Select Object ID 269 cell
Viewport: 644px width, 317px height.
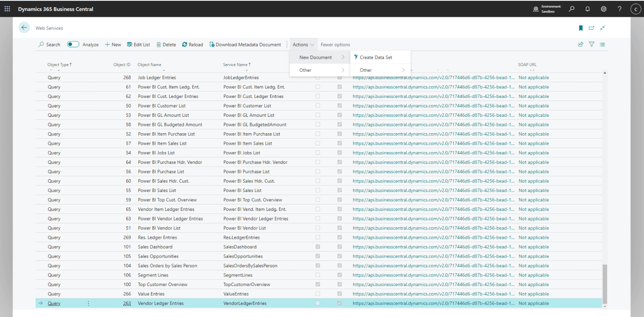tap(127, 238)
